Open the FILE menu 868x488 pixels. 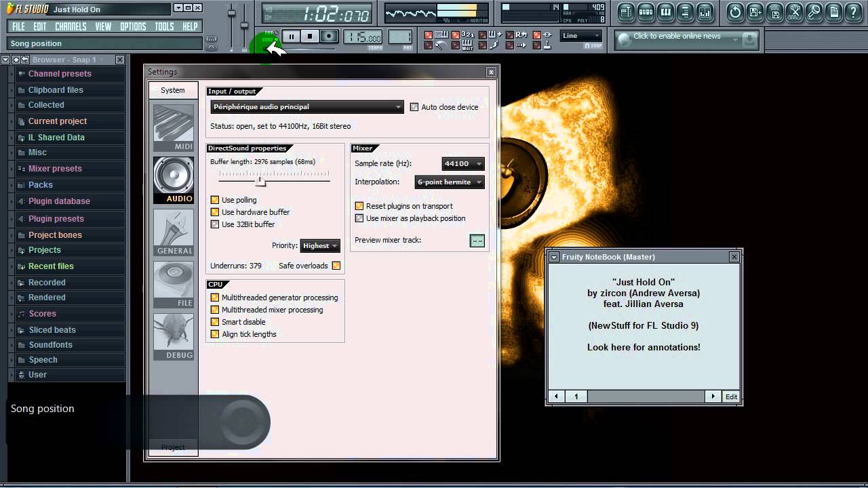[18, 26]
